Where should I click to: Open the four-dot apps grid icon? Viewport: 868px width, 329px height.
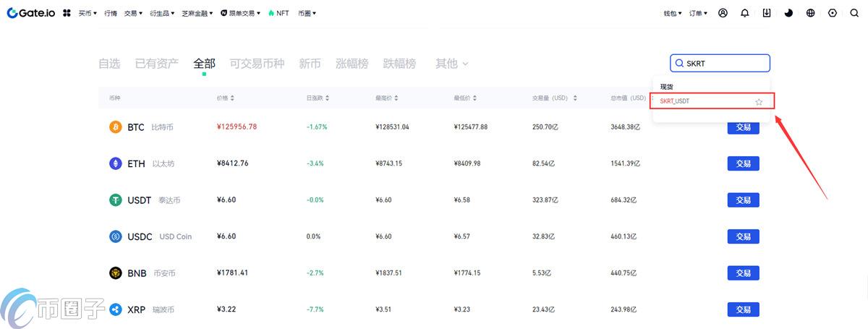pos(67,13)
